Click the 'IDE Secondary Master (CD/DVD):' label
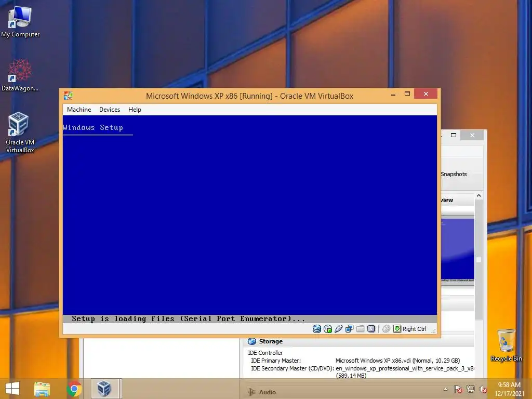 [292, 368]
